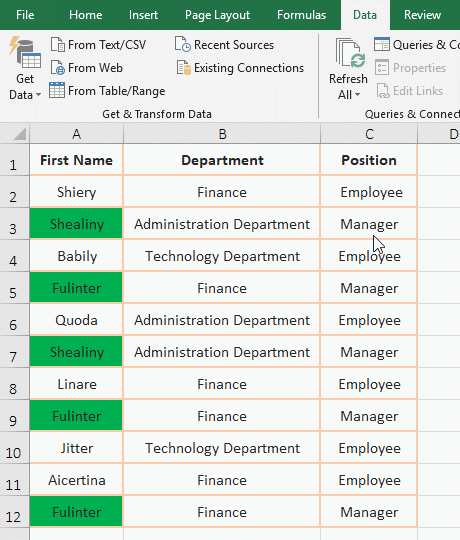This screenshot has height=540, width=460.
Task: Click Employee cell in row 11
Action: [x=369, y=480]
